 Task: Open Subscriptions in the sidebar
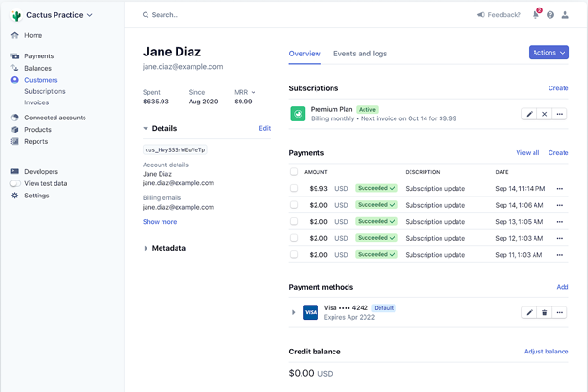point(45,91)
